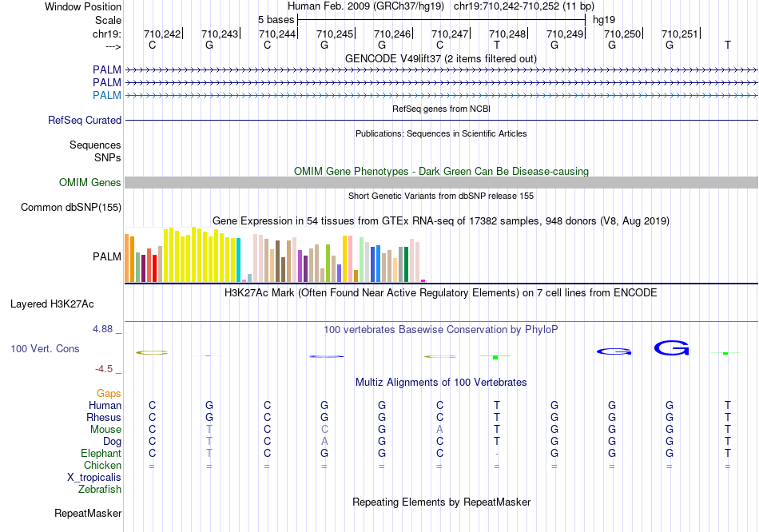759x532 pixels.
Task: Click the Short Genetic Variants from dbSNP title
Action: (441, 196)
